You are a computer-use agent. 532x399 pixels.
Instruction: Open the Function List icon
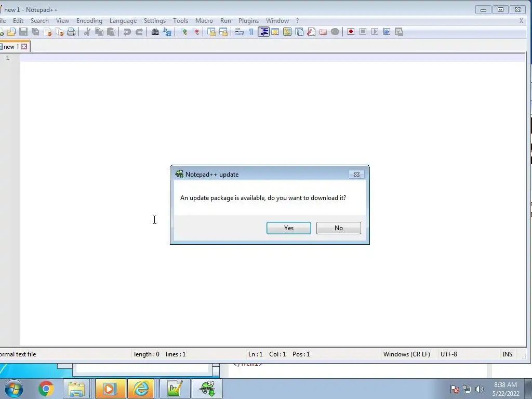point(311,32)
